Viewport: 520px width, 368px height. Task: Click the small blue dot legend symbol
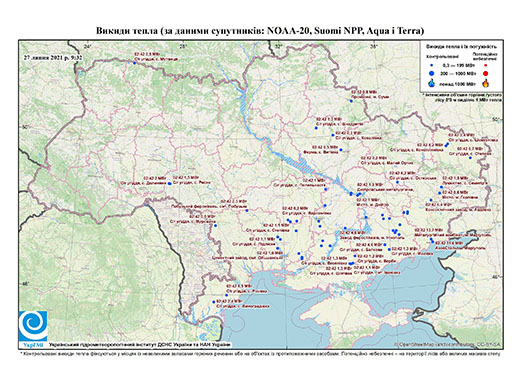tap(432, 66)
